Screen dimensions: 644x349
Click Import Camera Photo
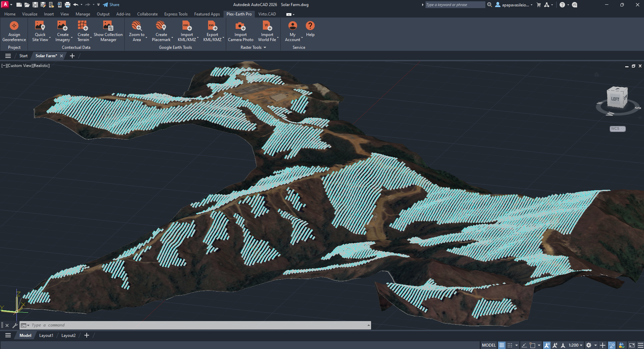tap(240, 26)
